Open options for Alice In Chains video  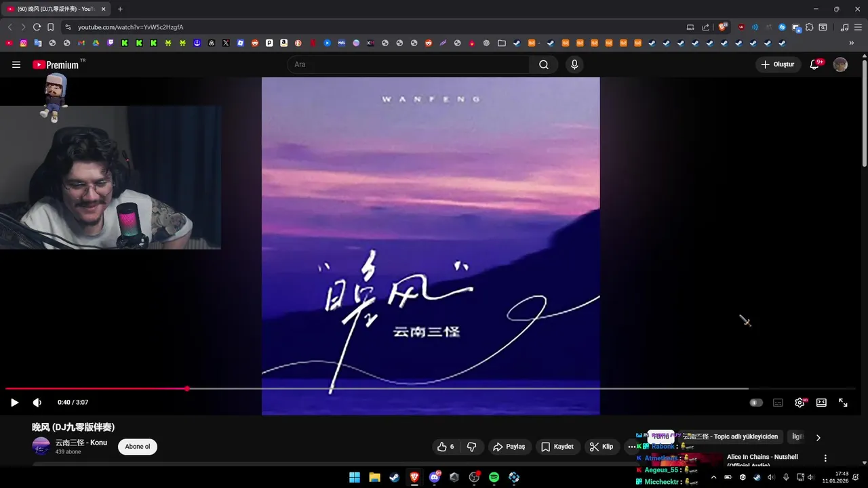click(825, 458)
